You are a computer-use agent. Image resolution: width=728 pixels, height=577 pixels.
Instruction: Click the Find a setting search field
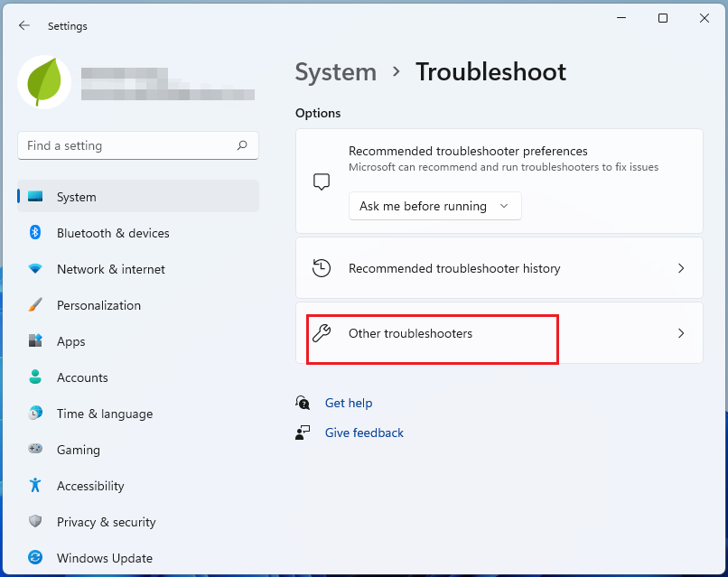(137, 145)
